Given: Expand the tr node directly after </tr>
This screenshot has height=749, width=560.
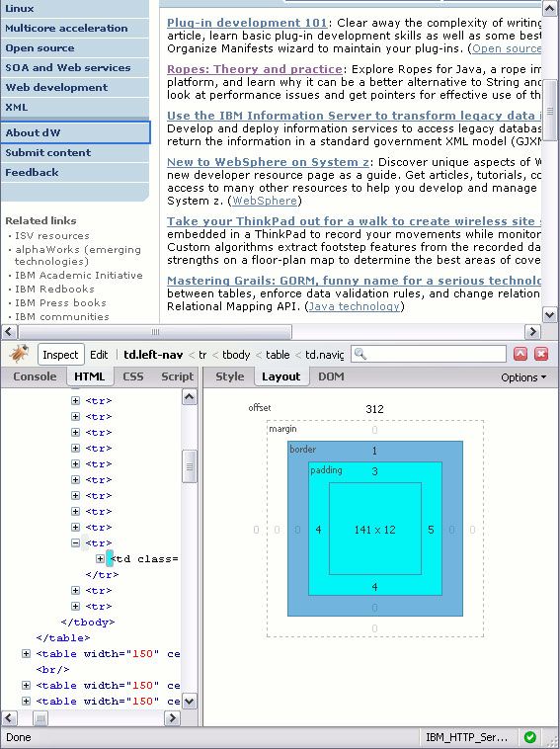Looking at the screenshot, I should (75, 591).
